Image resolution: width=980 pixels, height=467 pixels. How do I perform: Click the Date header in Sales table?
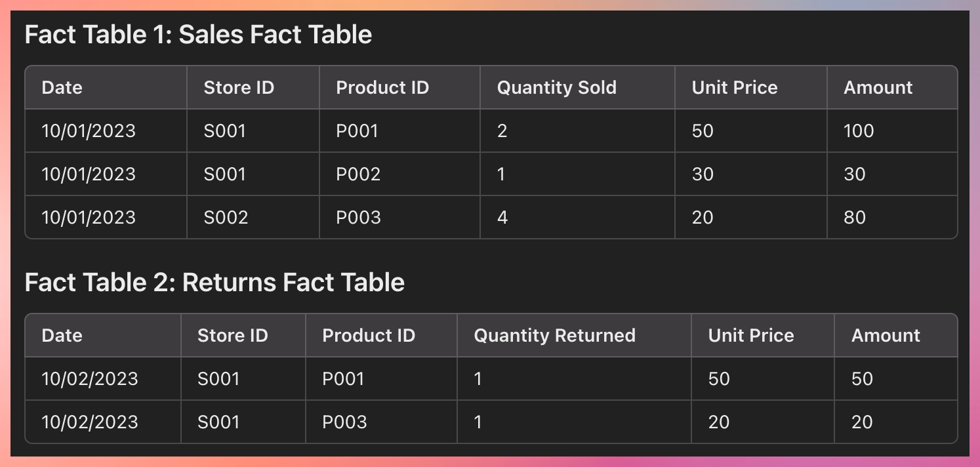[62, 88]
